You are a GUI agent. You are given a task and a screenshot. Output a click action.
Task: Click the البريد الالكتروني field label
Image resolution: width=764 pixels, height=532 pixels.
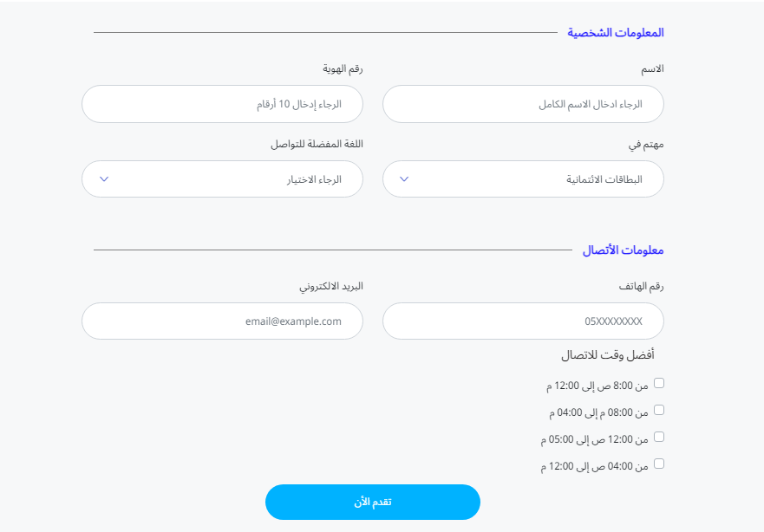[331, 286]
